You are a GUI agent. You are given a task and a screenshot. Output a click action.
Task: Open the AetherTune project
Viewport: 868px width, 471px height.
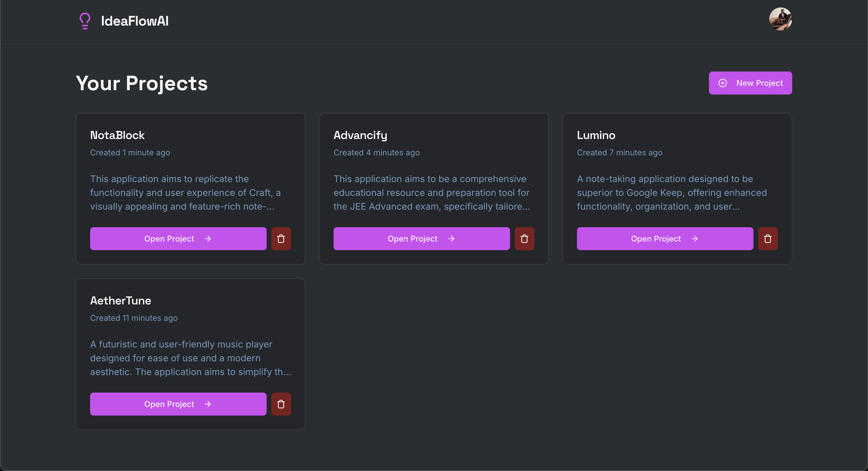178,404
